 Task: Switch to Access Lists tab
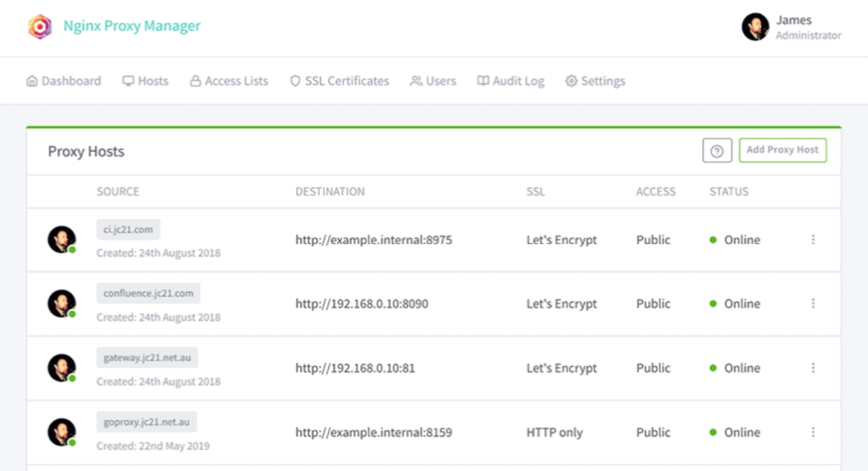pos(229,80)
